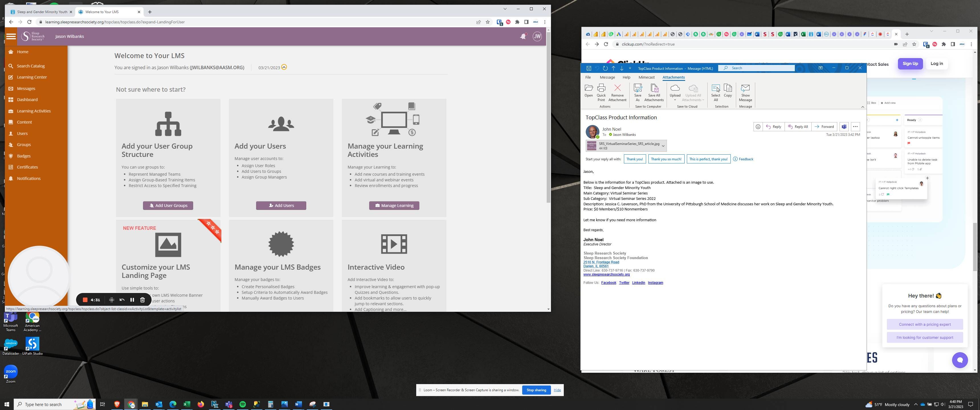Open the LMS notification bell
This screenshot has width=980, height=410.
point(523,36)
